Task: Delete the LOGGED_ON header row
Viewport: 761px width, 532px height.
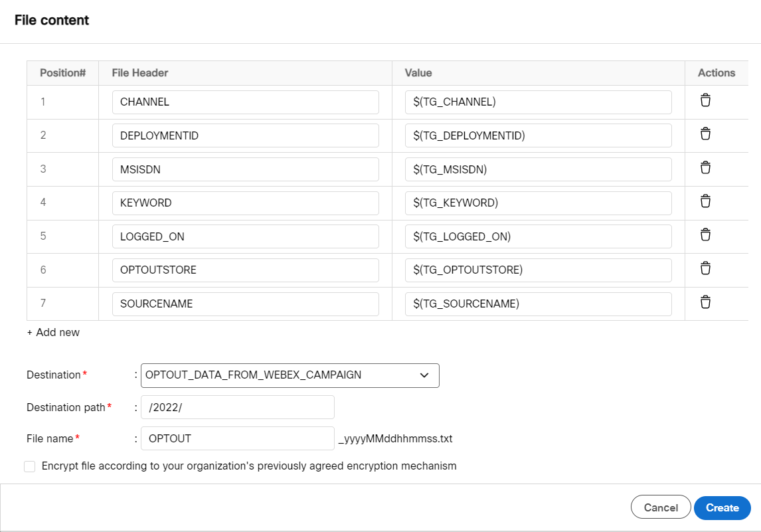Action: 705,235
